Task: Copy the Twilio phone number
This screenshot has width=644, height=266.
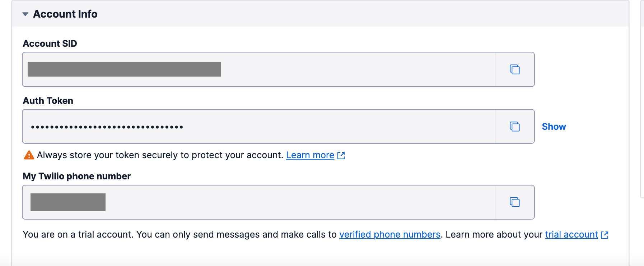Action: tap(514, 202)
